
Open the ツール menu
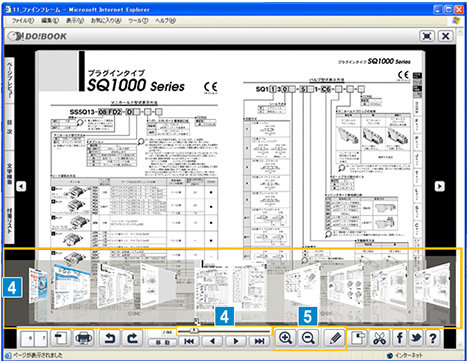[138, 21]
